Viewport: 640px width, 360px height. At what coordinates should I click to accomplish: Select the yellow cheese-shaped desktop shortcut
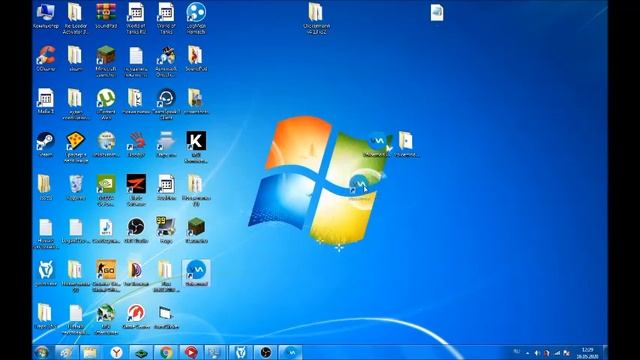pos(76,142)
